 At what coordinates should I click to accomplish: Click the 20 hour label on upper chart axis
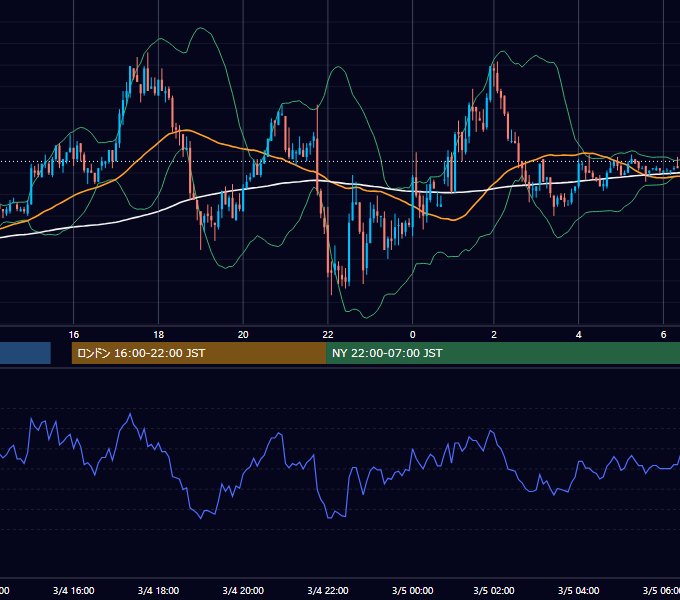coord(243,335)
